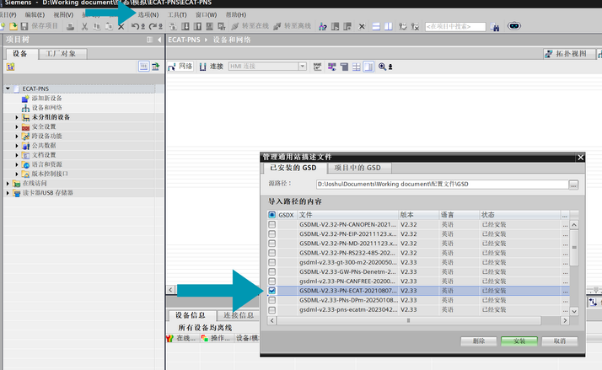Expand Cross-device functions (跨设备功能) node
602x370 pixels.
coord(17,136)
